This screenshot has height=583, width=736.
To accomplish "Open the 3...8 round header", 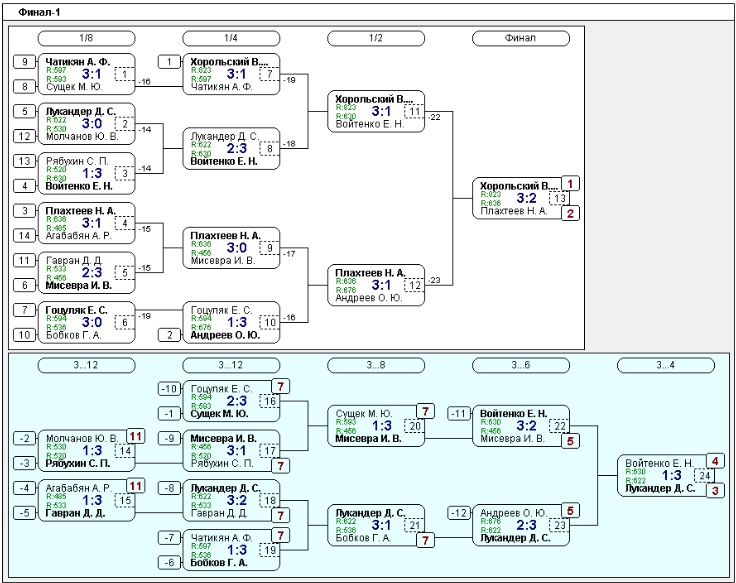I will pos(376,365).
